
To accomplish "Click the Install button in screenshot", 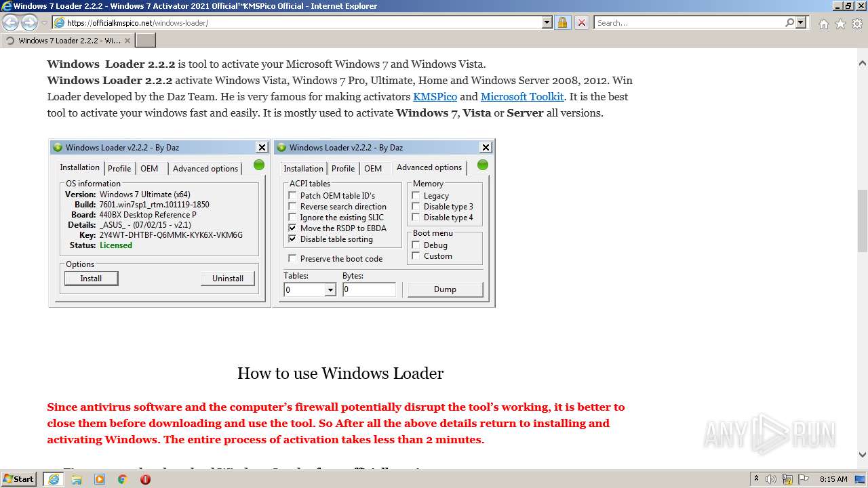I will tap(91, 278).
